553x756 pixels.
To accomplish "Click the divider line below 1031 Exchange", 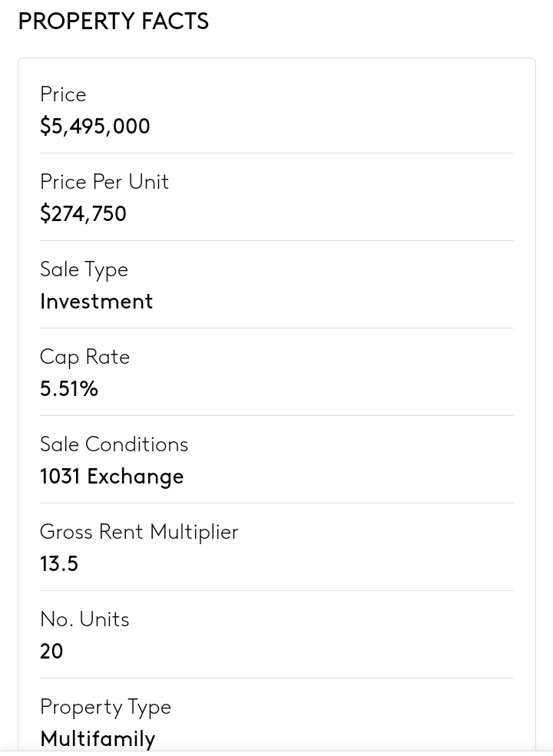I will click(x=276, y=503).
